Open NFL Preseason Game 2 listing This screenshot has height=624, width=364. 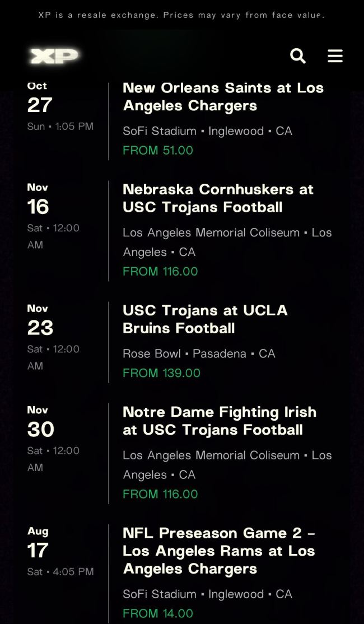tap(219, 551)
